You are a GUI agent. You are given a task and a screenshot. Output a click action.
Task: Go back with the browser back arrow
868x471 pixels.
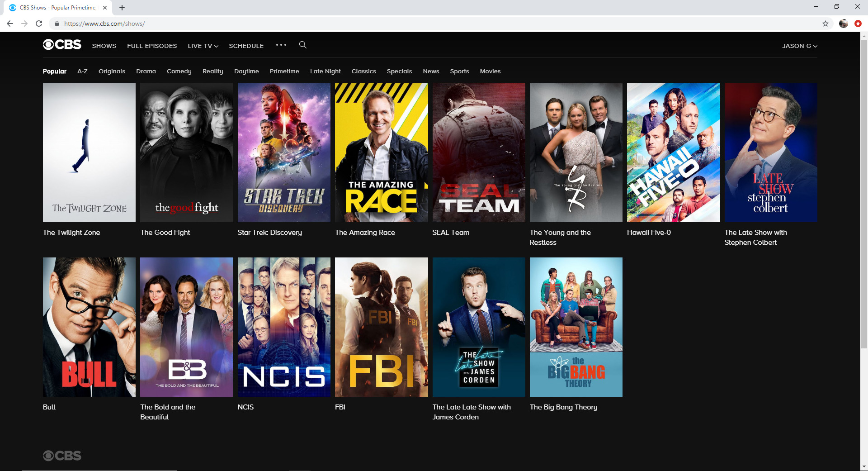point(10,24)
